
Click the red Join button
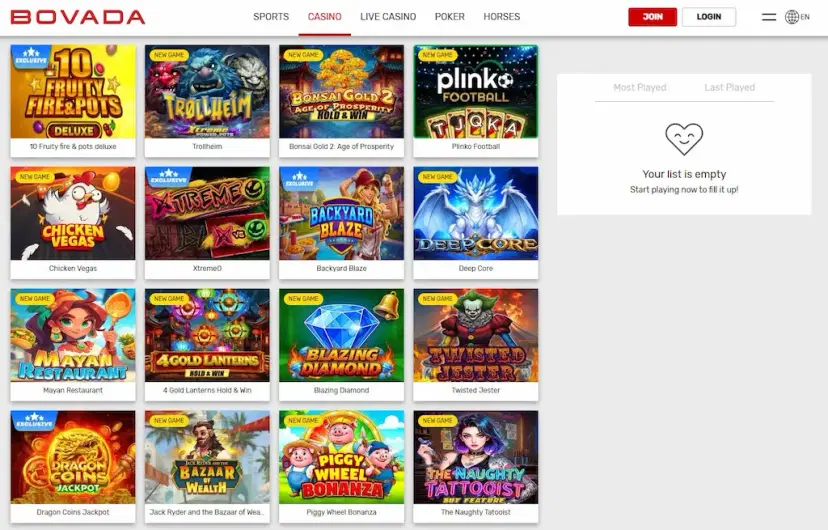(x=652, y=17)
